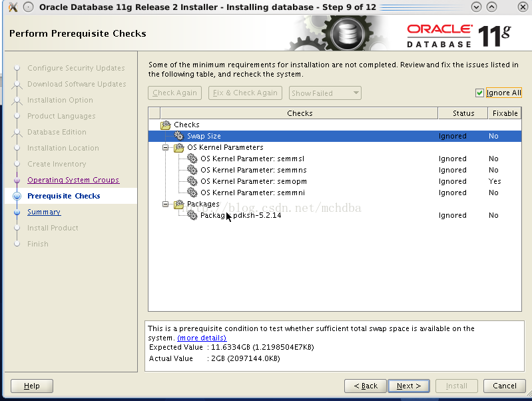This screenshot has width=532, height=401.
Task: Cancel the installation
Action: click(x=504, y=386)
